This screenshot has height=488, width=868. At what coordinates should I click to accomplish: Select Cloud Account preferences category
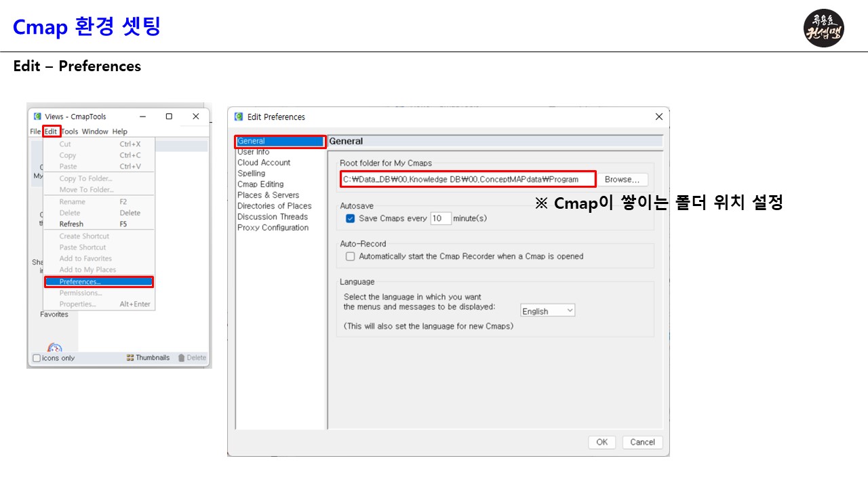tap(264, 163)
